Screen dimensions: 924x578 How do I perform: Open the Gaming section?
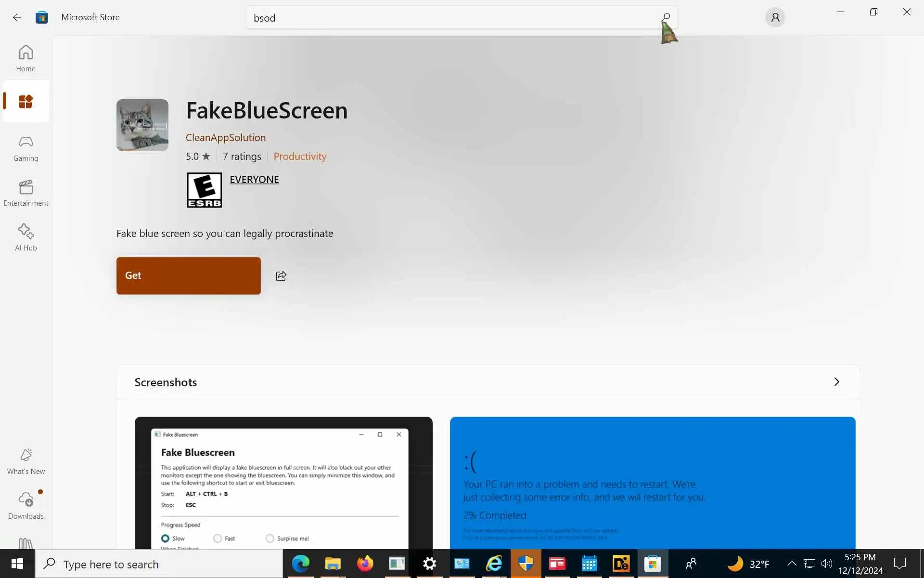pos(26,148)
